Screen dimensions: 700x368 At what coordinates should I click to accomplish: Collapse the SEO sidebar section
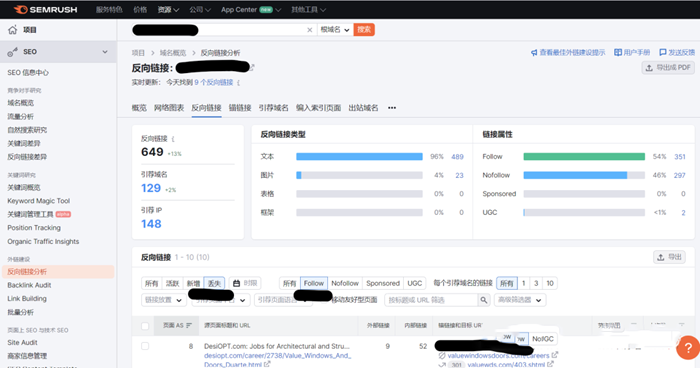105,52
